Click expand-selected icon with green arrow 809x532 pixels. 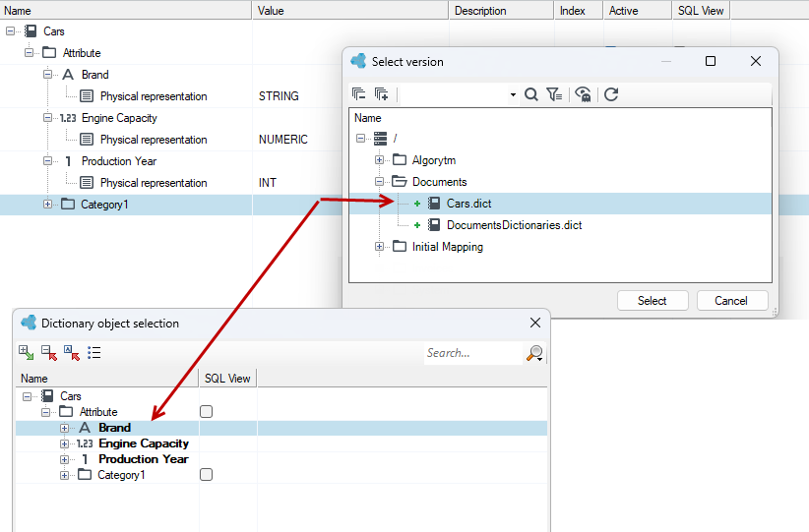click(x=27, y=353)
